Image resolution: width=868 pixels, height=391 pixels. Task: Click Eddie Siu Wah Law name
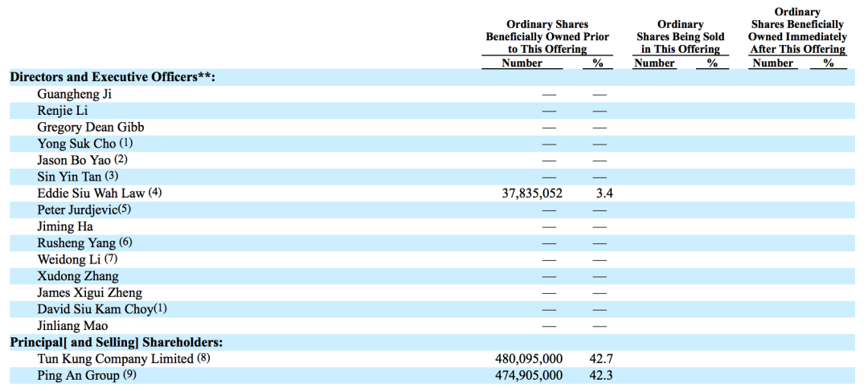pyautogui.click(x=91, y=193)
